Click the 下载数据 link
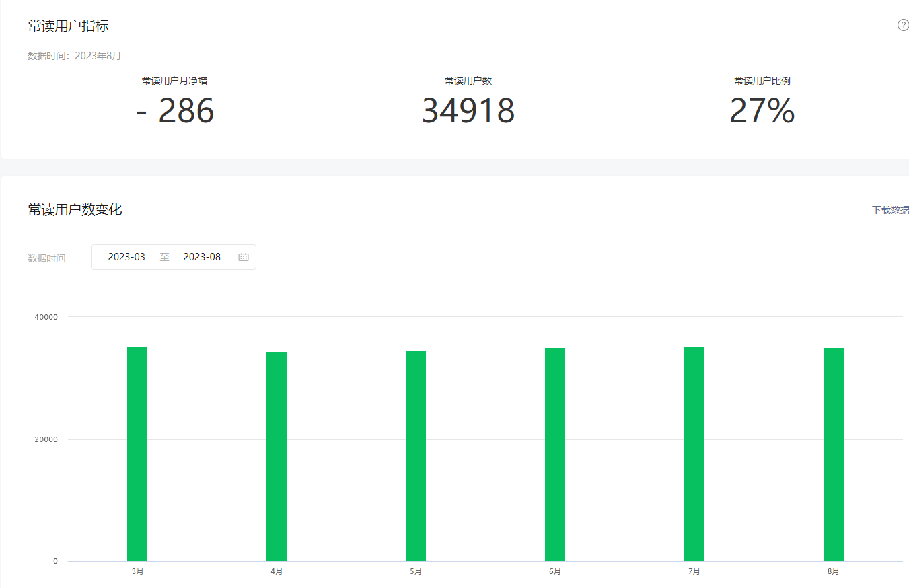 (x=891, y=210)
